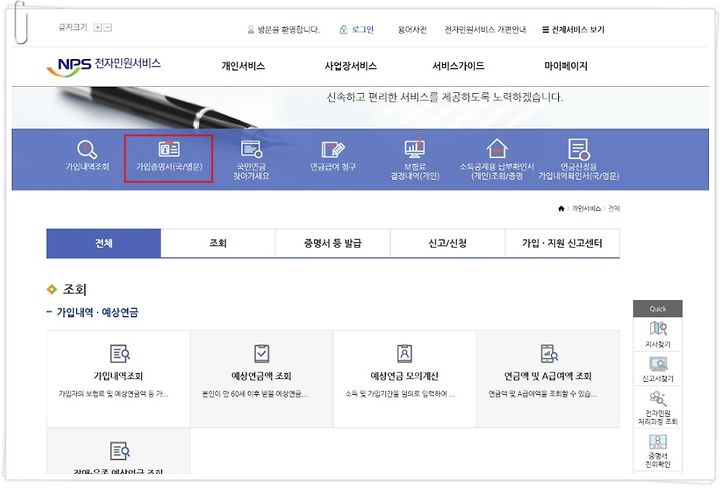The height and width of the screenshot is (488, 720).
Task: Open 전자민원서비스 개편안내 link
Action: pos(485,30)
